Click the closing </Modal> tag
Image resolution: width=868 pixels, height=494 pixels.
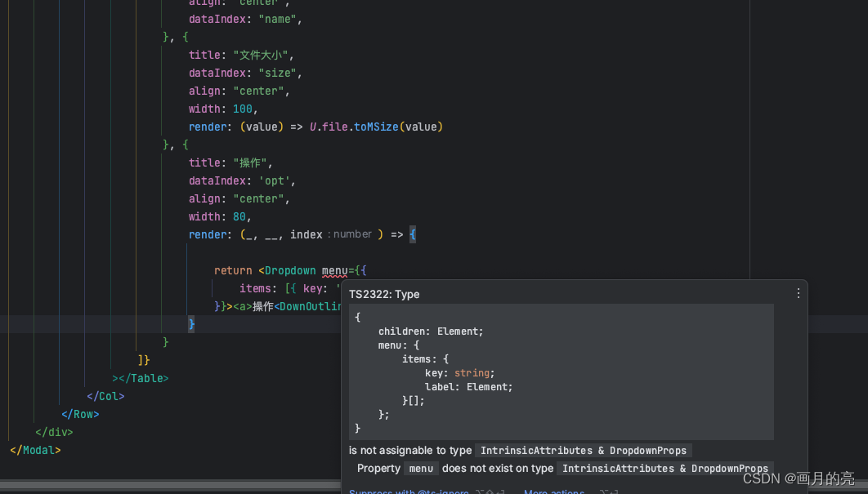click(x=35, y=450)
